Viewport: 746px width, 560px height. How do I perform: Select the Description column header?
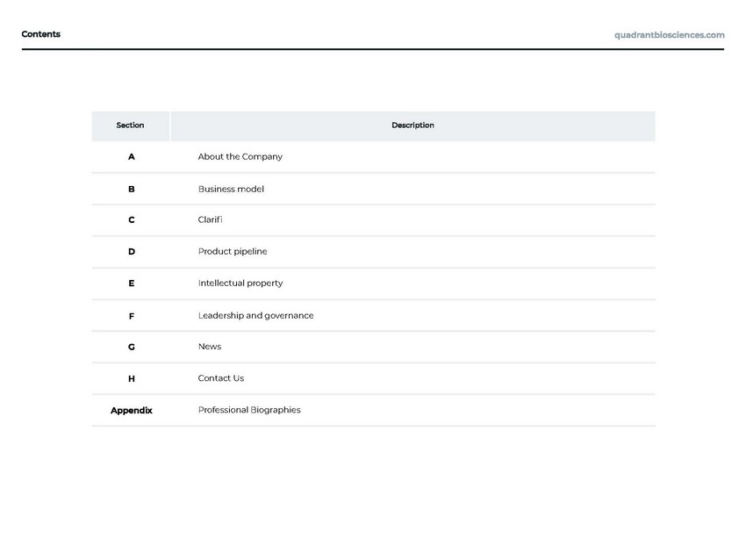(x=412, y=126)
